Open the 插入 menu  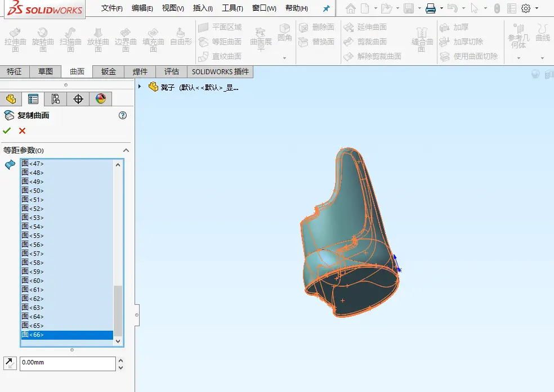point(203,8)
